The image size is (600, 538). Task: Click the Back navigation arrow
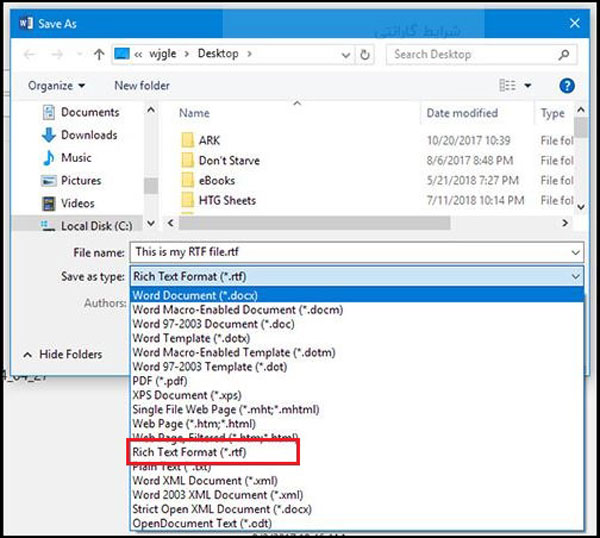pyautogui.click(x=29, y=55)
